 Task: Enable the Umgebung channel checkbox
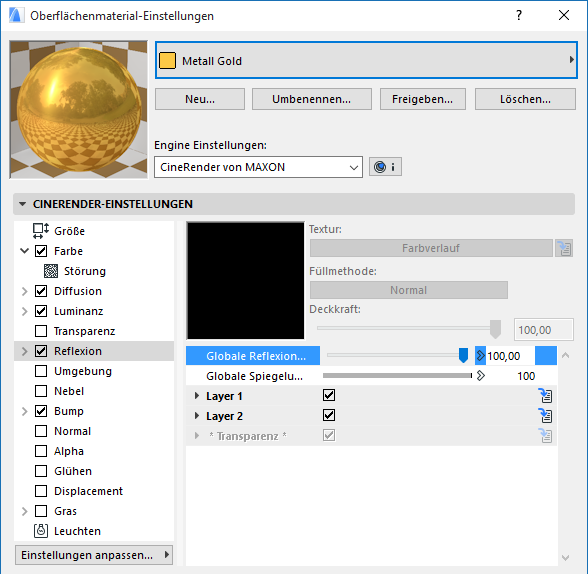tap(41, 371)
